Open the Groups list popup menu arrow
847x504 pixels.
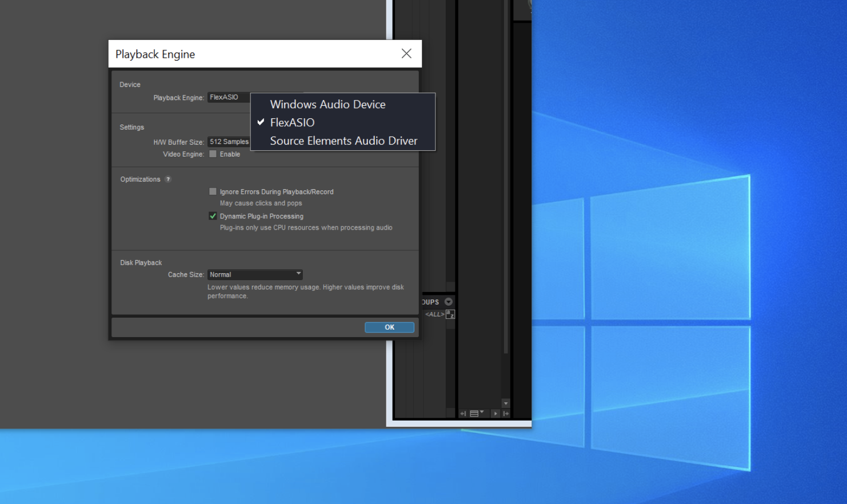click(x=449, y=302)
